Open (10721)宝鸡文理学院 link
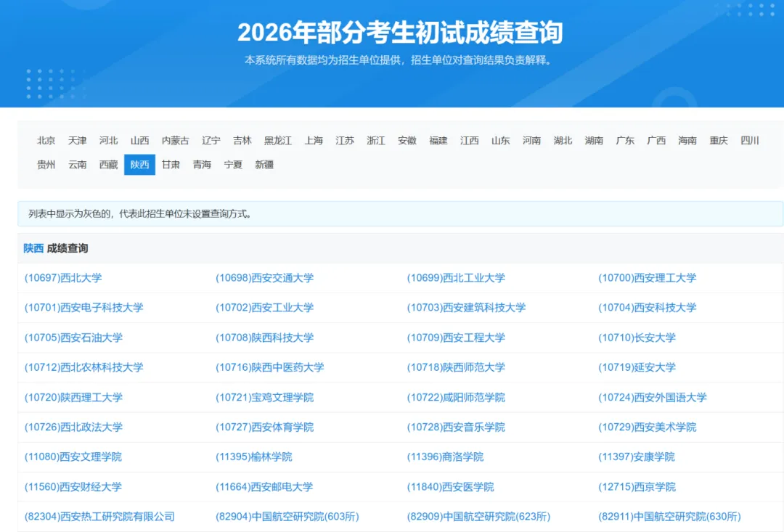This screenshot has height=532, width=784. point(264,398)
